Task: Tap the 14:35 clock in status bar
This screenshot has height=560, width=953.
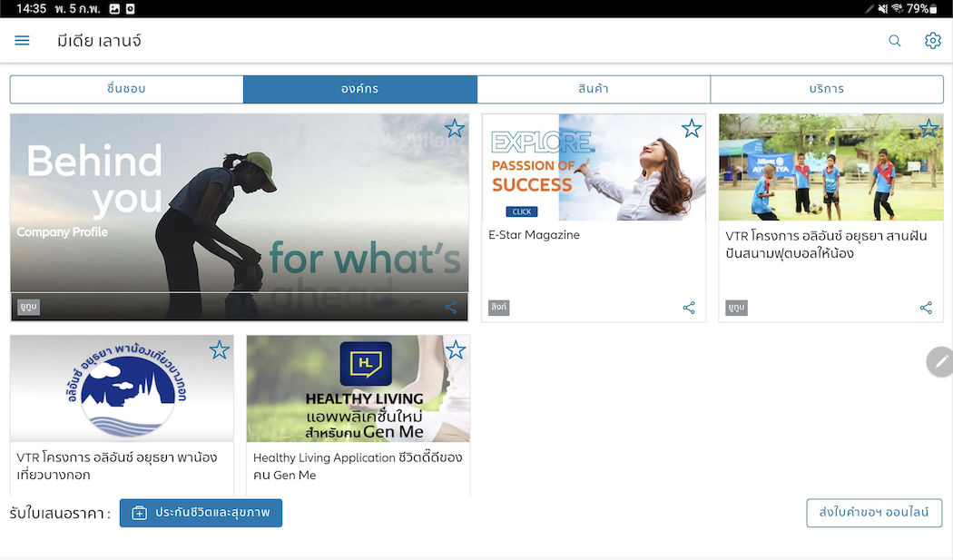Action: [x=31, y=8]
